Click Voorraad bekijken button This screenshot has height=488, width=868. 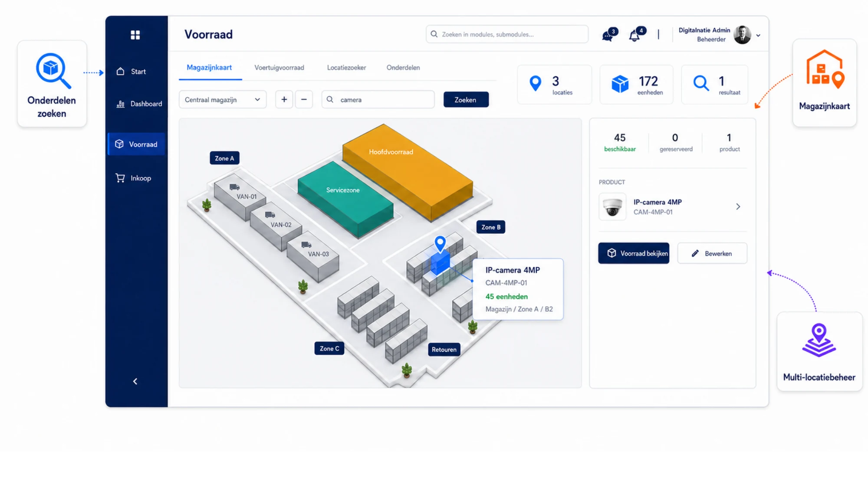(634, 253)
